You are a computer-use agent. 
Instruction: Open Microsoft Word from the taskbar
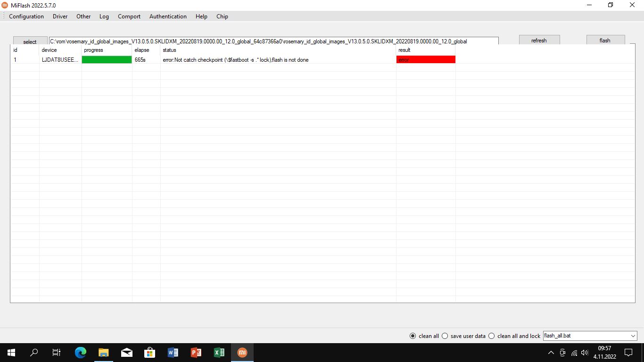tap(173, 353)
